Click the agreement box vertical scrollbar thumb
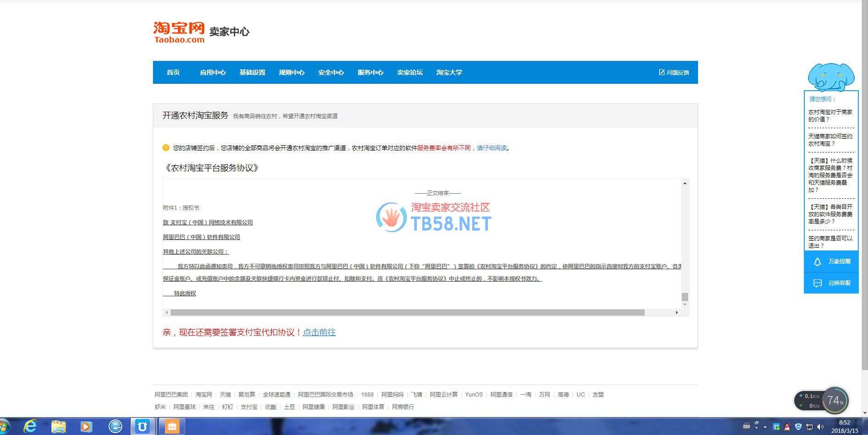This screenshot has height=435, width=868. [685, 297]
